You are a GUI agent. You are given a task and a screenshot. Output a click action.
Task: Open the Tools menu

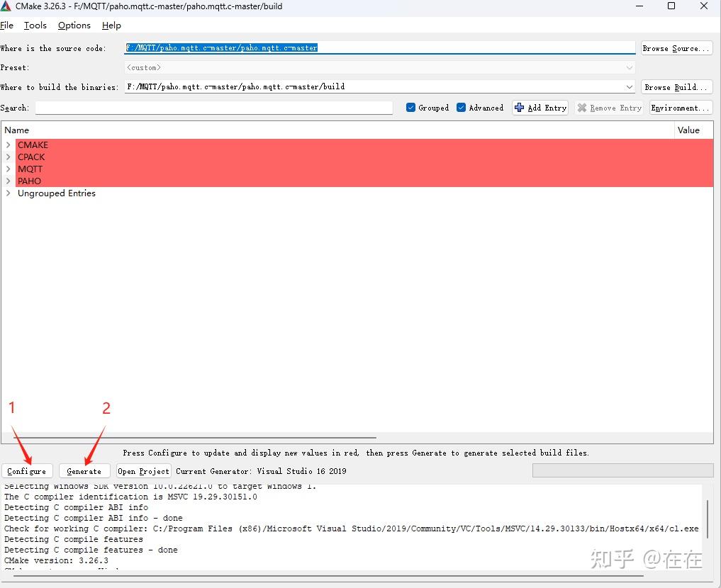coord(35,26)
